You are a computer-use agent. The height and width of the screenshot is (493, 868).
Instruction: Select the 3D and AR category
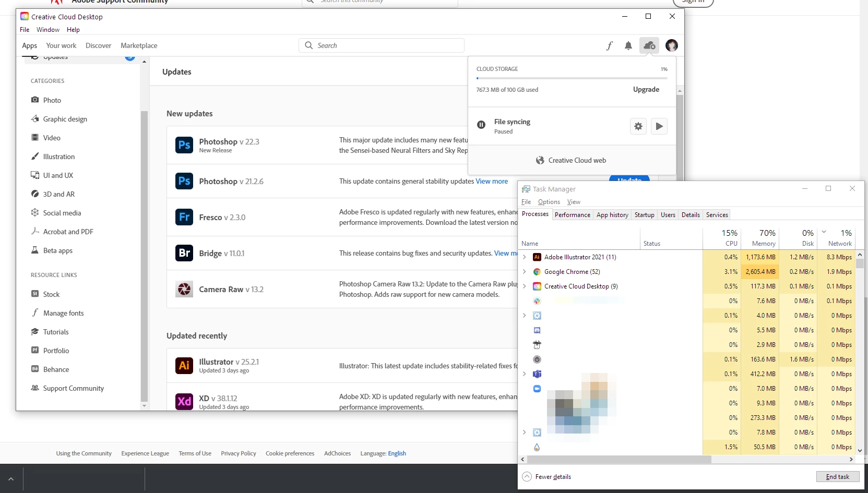coord(53,194)
